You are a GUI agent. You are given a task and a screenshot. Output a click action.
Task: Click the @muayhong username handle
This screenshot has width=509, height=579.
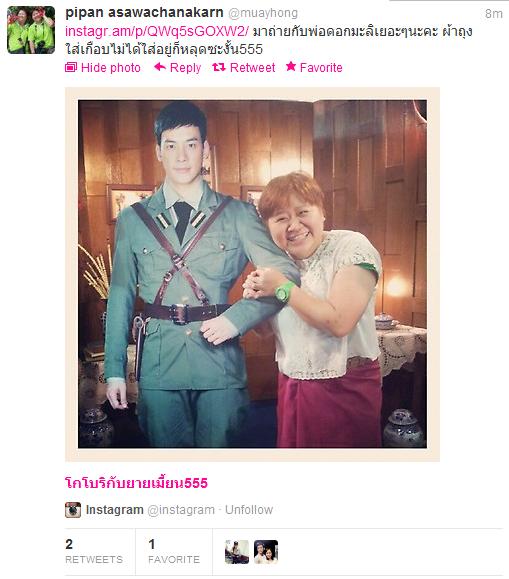coord(263,13)
